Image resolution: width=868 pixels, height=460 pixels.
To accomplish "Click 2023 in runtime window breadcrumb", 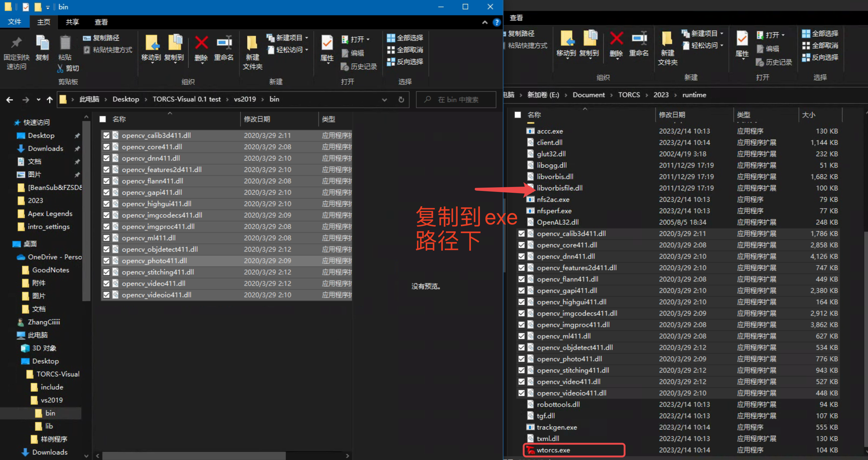I will pos(661,95).
